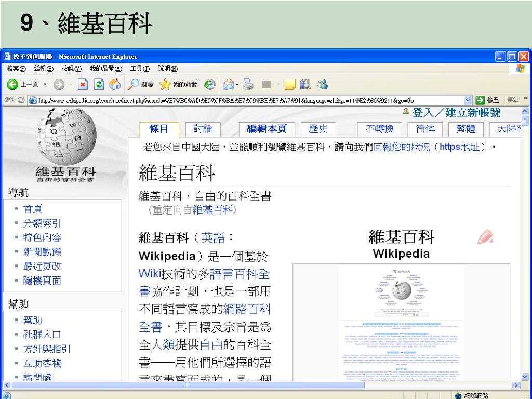Click the Wikipedia globe logo
Viewport: 532px width, 399px height.
pos(66,136)
